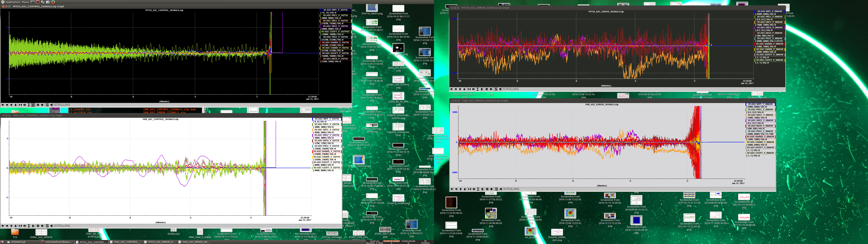Expand vertical axis in PITCH_ASC_CONTROL_SIGNALS toolbar
This screenshot has height=244, width=868.
pyautogui.click(x=33, y=105)
